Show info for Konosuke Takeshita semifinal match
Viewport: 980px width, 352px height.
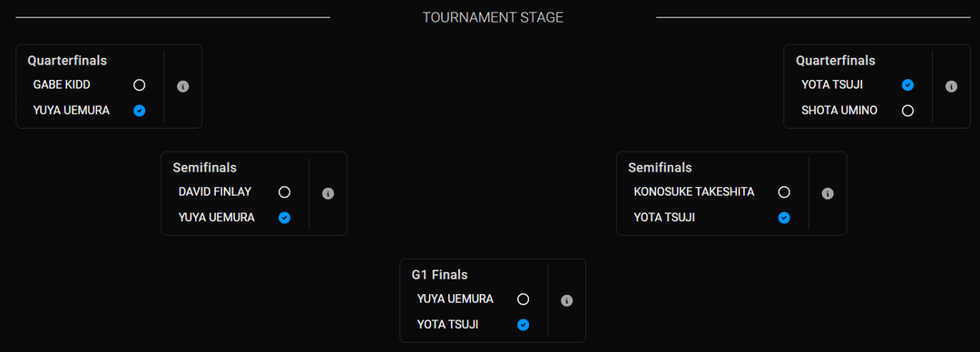coord(828,194)
